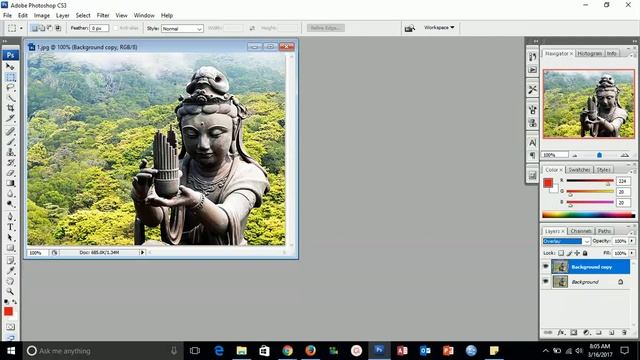Select the Background copy layer thumbnail
The height and width of the screenshot is (360, 640).
pyautogui.click(x=560, y=267)
